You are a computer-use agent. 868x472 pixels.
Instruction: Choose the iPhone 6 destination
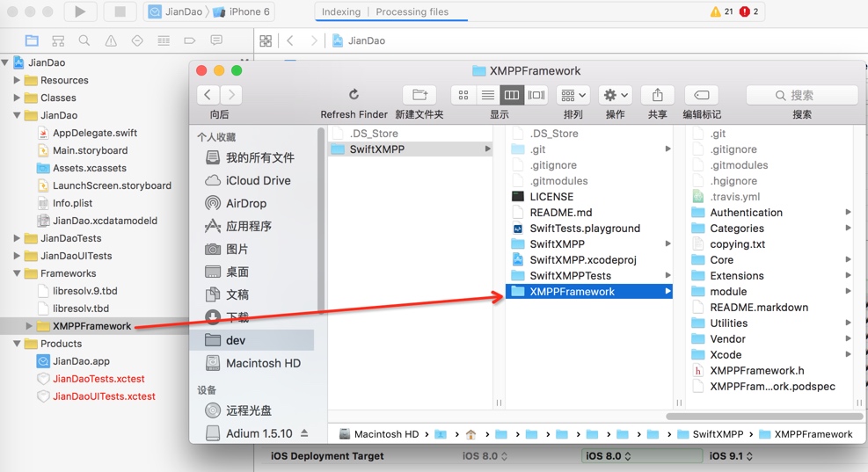[x=241, y=11]
